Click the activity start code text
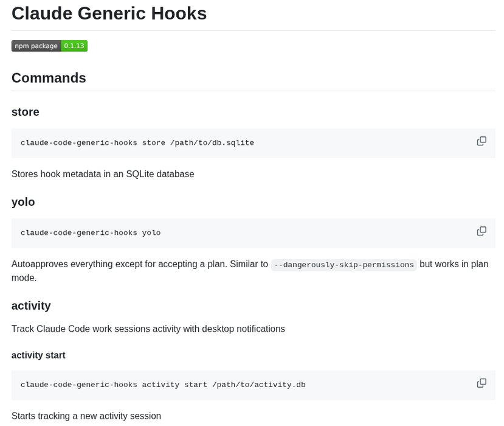The image size is (504, 426). coord(163,385)
